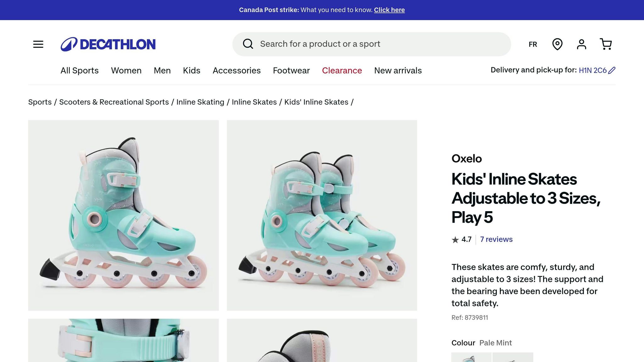This screenshot has height=362, width=644.
Task: Click the search magnifier icon
Action: pos(248,44)
